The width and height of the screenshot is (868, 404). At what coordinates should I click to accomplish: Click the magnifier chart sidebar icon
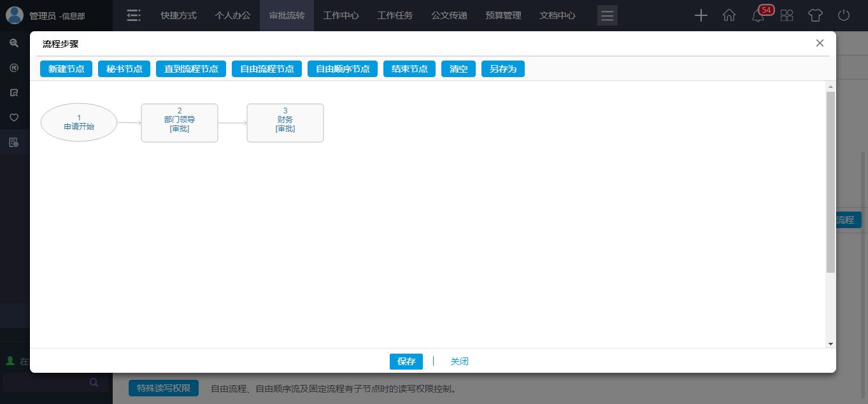pos(14,43)
